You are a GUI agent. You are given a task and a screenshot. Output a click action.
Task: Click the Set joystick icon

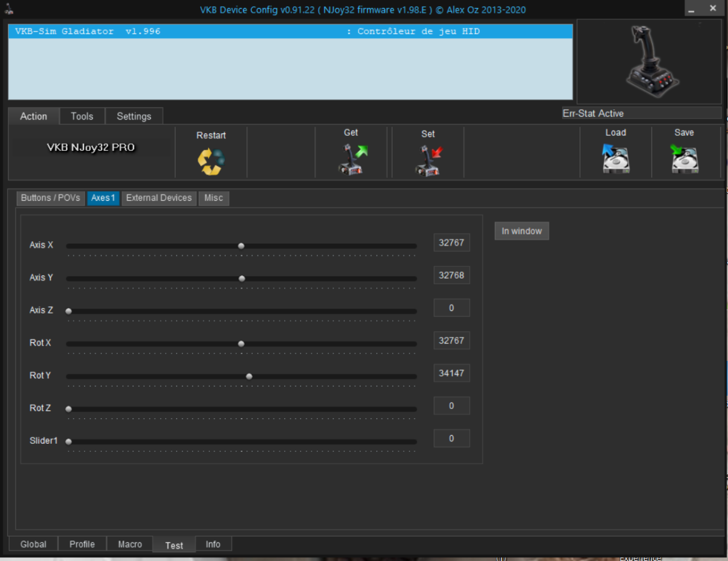click(x=428, y=160)
